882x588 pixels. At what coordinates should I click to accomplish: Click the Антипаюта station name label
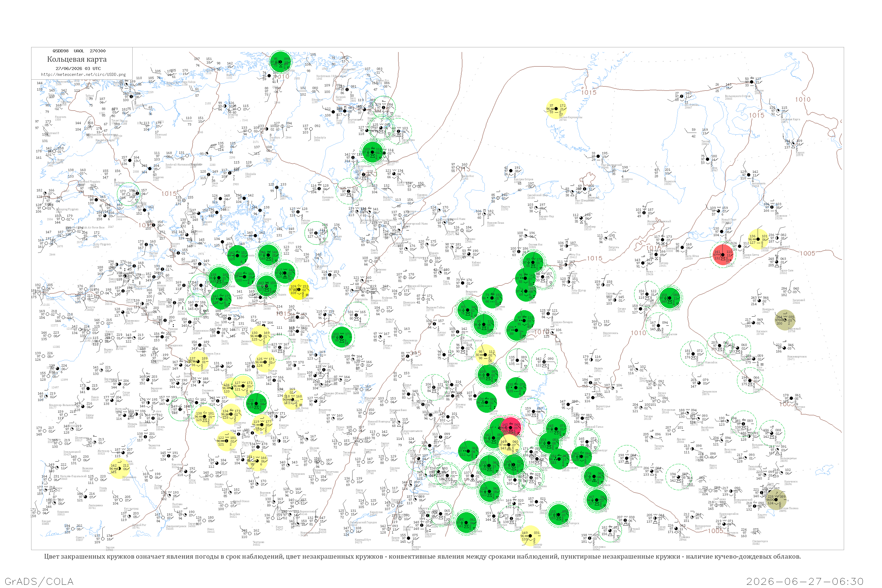[x=759, y=183]
